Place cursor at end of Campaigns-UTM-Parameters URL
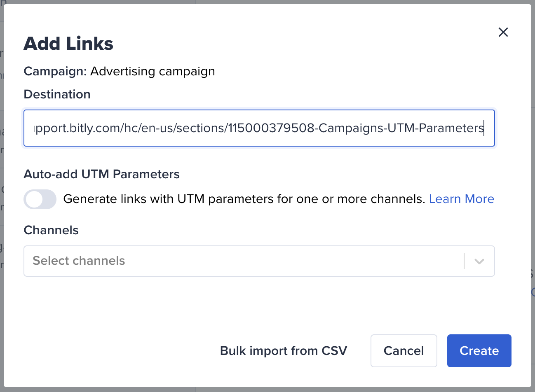This screenshot has height=392, width=535. pos(484,128)
